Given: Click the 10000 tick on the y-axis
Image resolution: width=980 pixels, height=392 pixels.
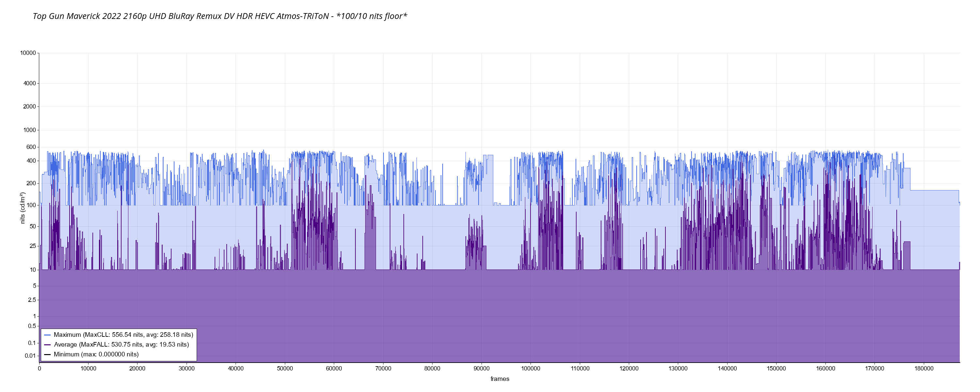Looking at the screenshot, I should tap(28, 53).
